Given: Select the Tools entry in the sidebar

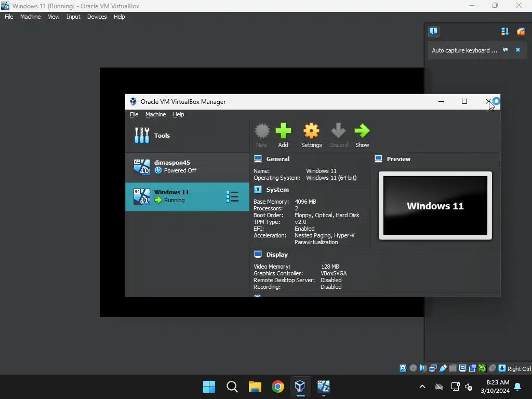Looking at the screenshot, I should tap(187, 136).
